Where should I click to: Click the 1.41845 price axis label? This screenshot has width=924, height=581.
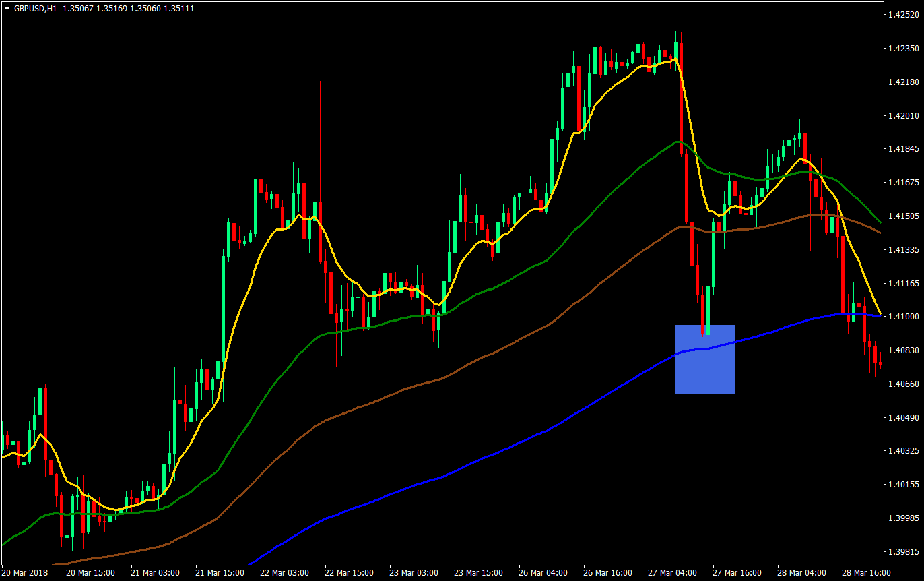(x=904, y=149)
